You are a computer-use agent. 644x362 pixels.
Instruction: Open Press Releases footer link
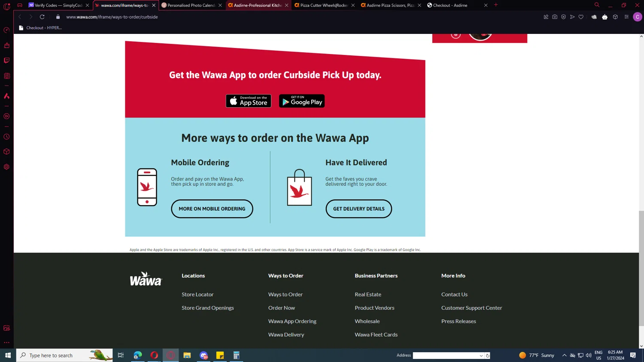coord(459,321)
